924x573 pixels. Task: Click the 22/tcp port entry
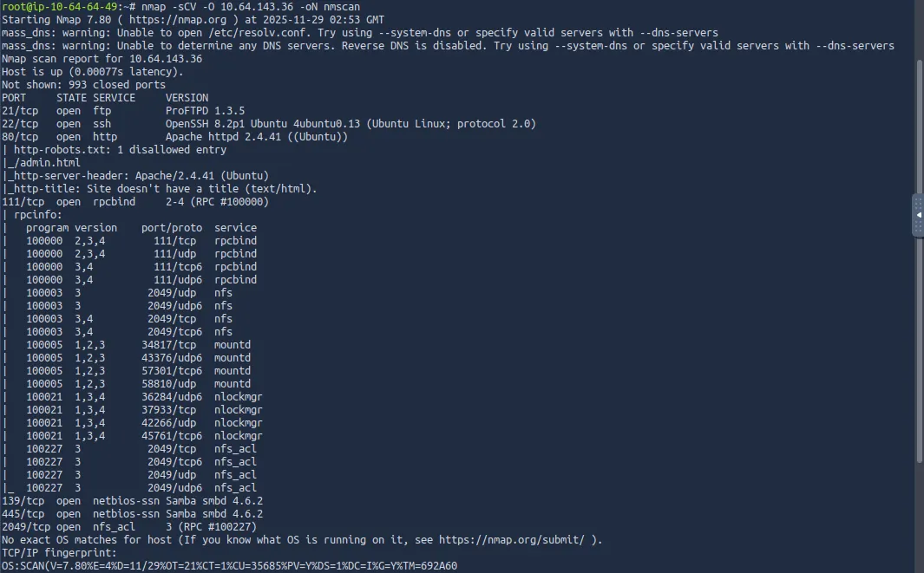19,124
